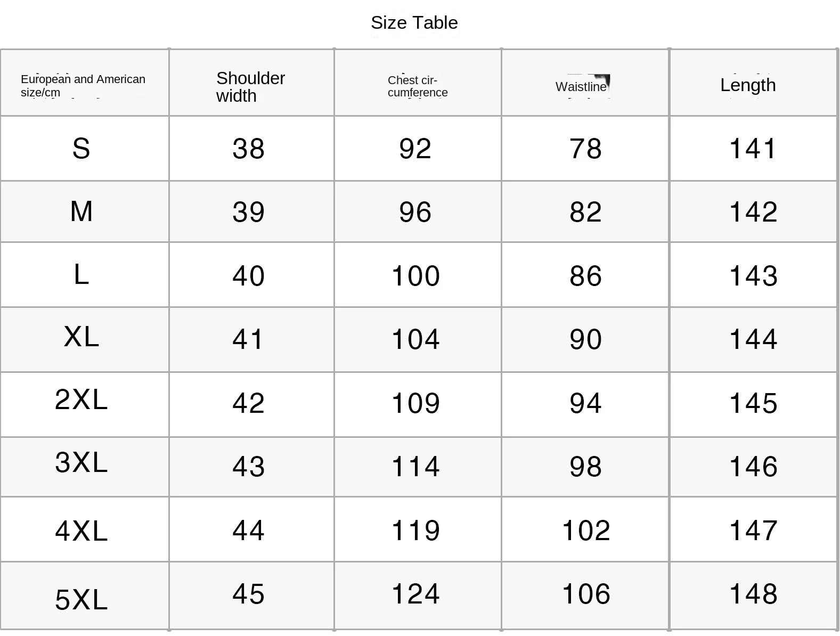Select the 4XL size row label
Screen dimensions: 840x636
click(x=81, y=531)
